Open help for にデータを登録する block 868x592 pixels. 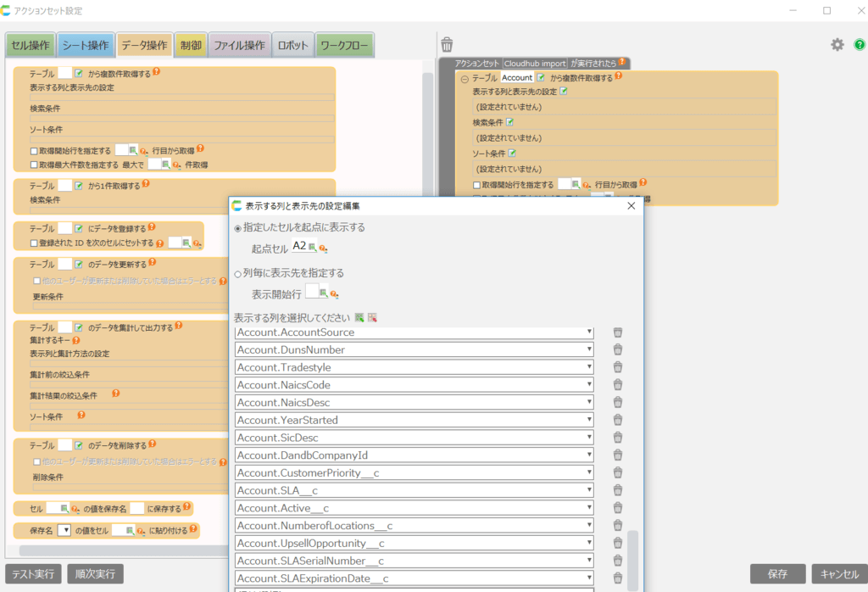(152, 226)
